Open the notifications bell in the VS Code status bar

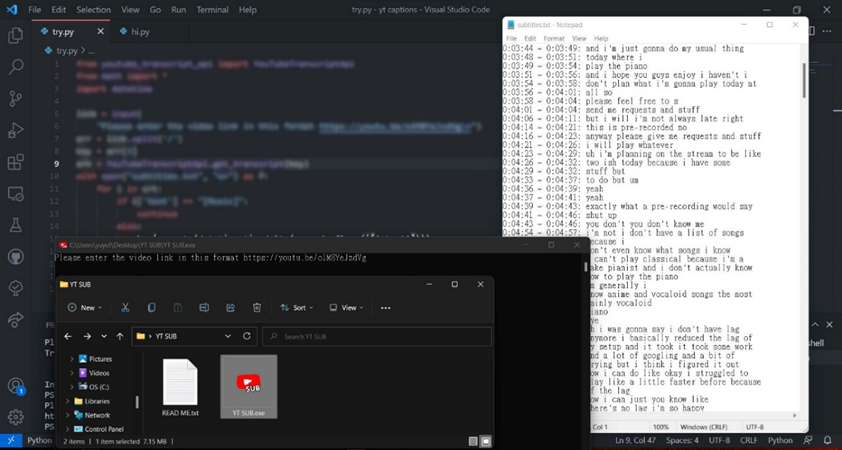click(828, 440)
